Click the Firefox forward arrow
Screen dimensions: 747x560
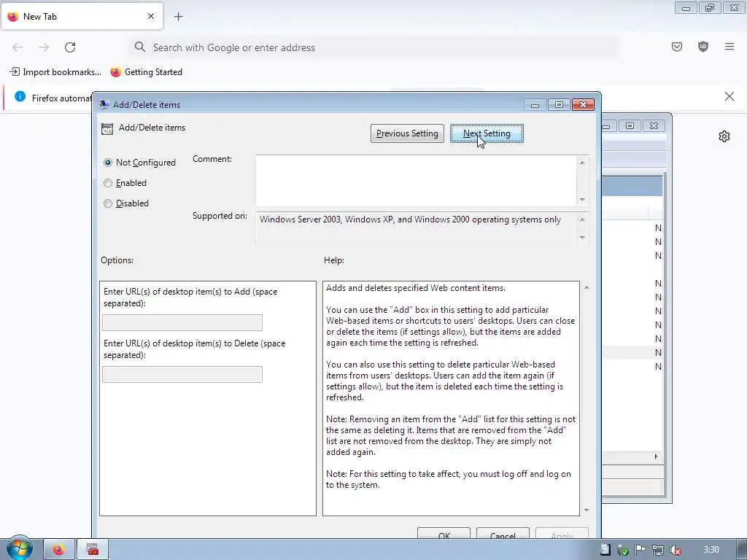click(44, 47)
